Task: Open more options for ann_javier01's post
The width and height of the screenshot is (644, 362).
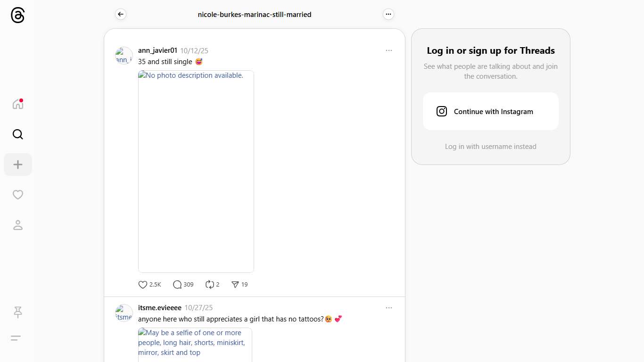Action: pos(388,50)
